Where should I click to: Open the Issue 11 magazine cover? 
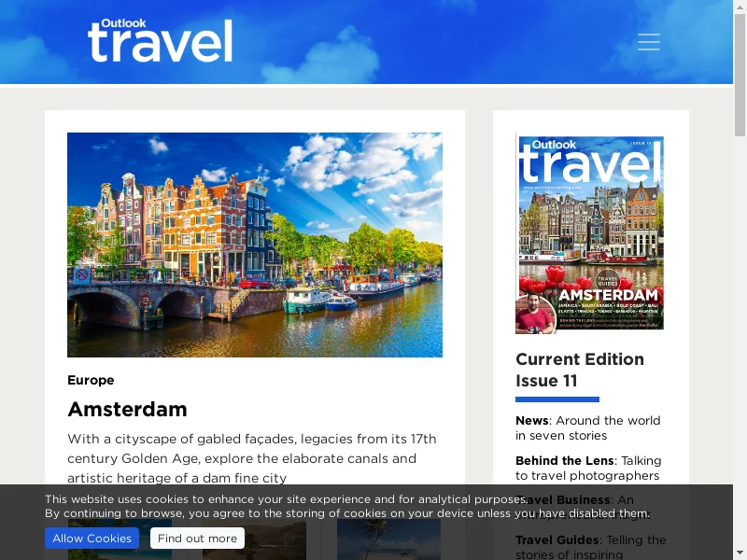[x=590, y=233]
